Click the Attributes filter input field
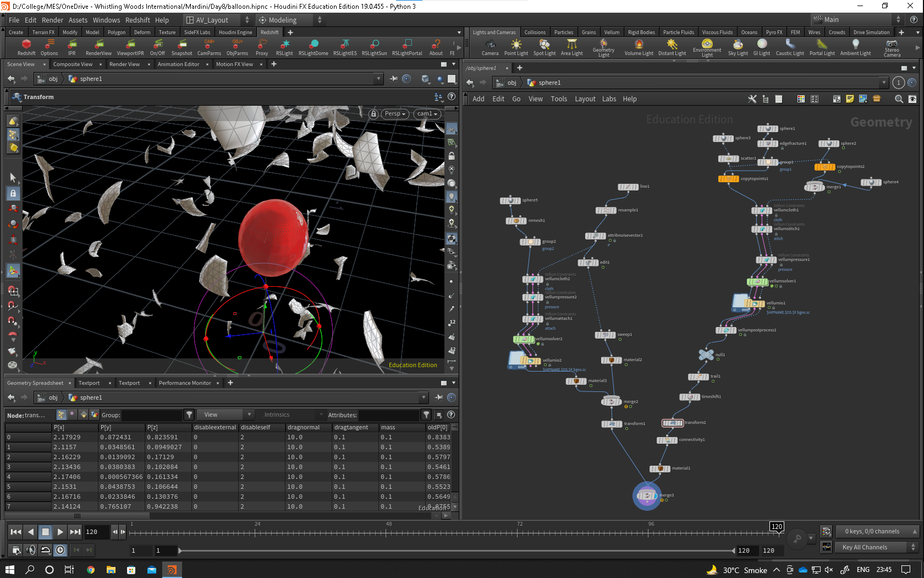This screenshot has height=578, width=924. click(389, 415)
